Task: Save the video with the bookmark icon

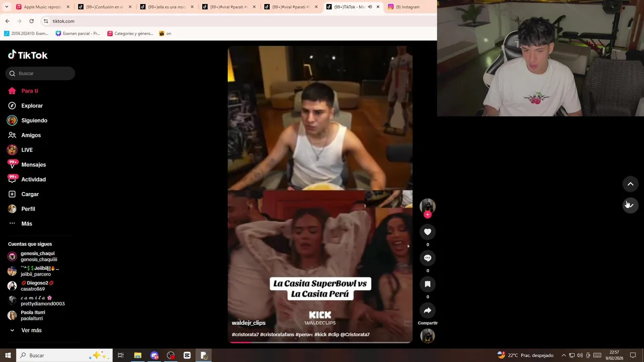Action: tap(428, 284)
